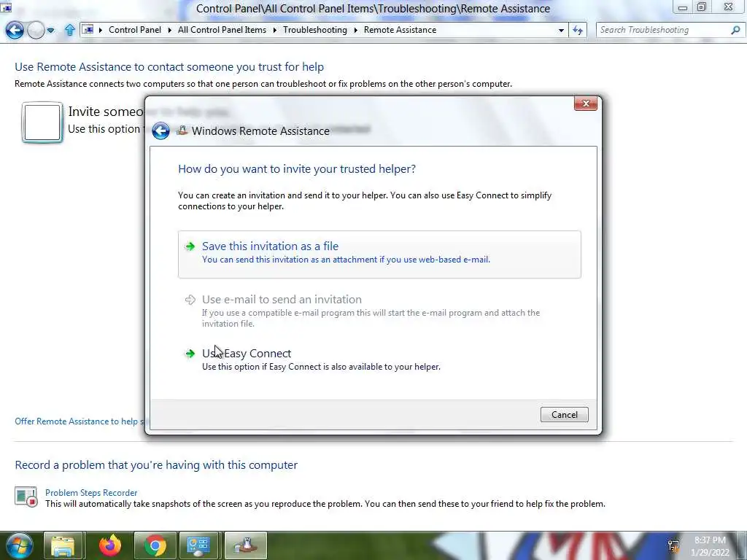Click the Remote Assistance icon in dialog title
This screenshot has width=747, height=560.
coord(182,131)
